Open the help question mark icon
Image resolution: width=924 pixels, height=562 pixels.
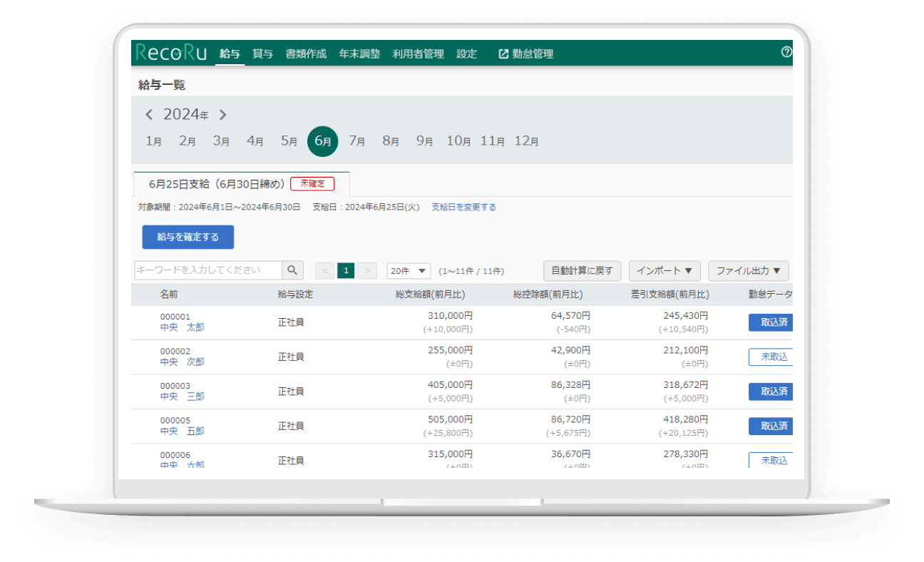[x=786, y=52]
